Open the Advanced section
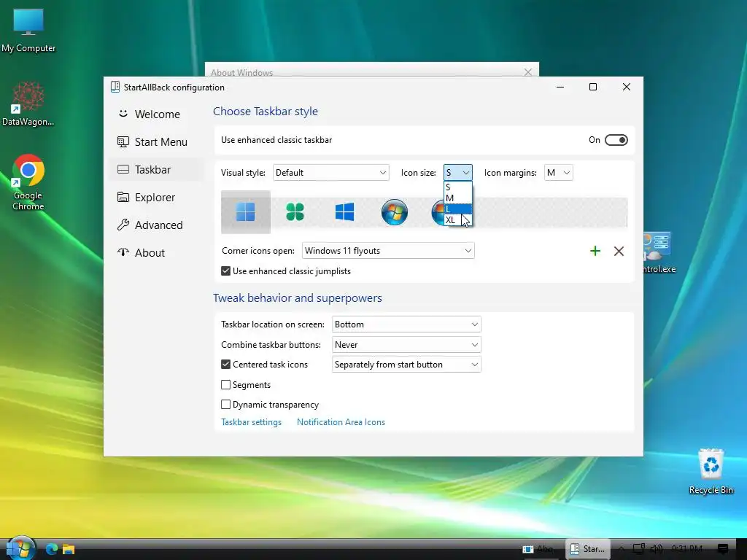Viewport: 747px width, 560px height. [156, 225]
